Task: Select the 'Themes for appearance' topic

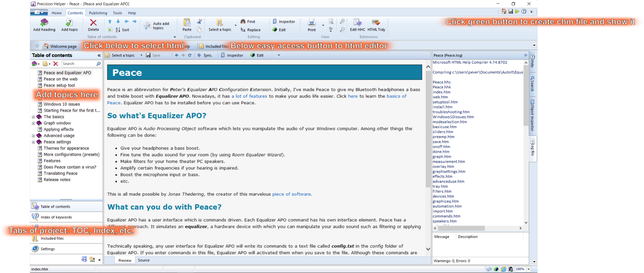Action: click(x=66, y=148)
